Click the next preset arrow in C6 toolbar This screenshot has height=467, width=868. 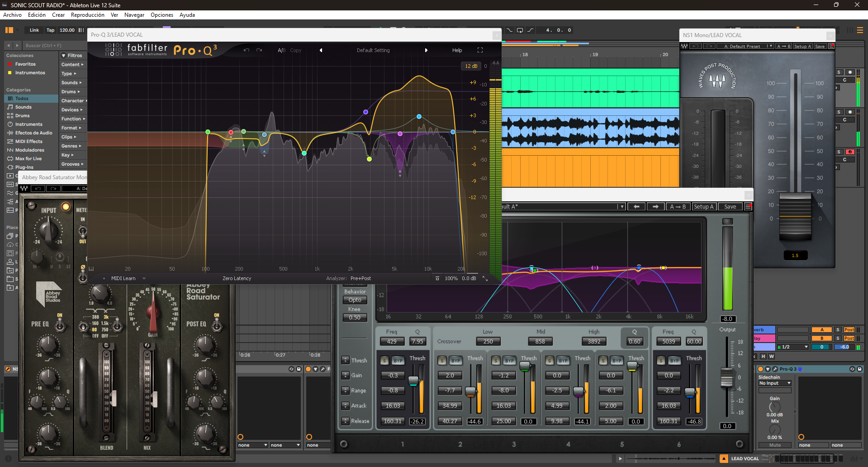click(x=655, y=207)
